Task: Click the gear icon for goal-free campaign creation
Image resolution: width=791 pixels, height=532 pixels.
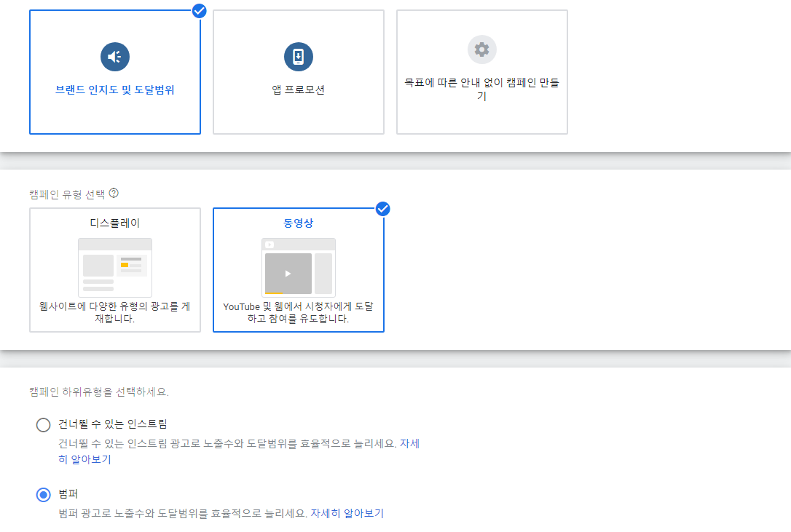Action: point(481,49)
